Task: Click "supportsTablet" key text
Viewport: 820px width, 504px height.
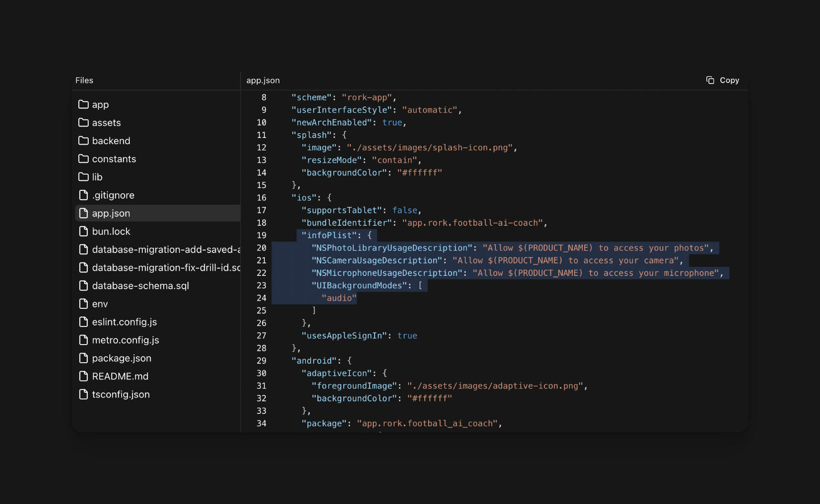Action: (341, 210)
